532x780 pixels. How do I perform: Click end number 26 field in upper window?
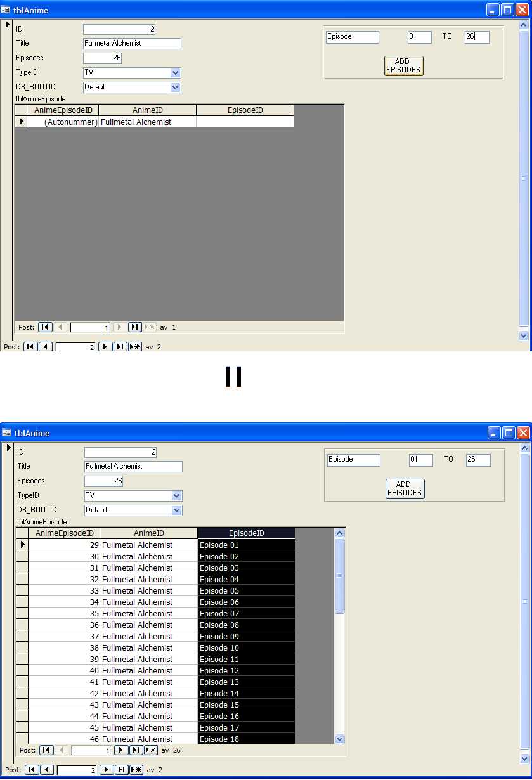pyautogui.click(x=477, y=37)
